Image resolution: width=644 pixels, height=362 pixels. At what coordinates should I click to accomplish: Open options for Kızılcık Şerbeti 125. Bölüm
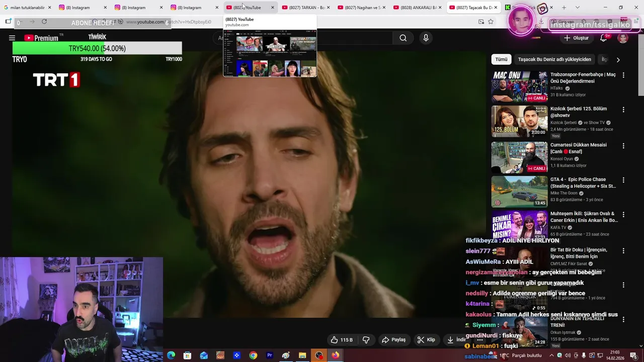click(623, 109)
